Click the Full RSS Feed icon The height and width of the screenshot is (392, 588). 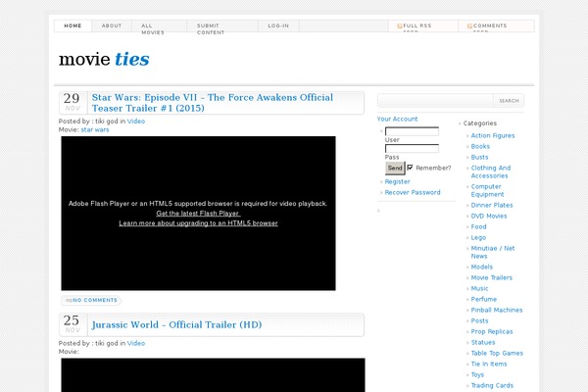[400, 25]
